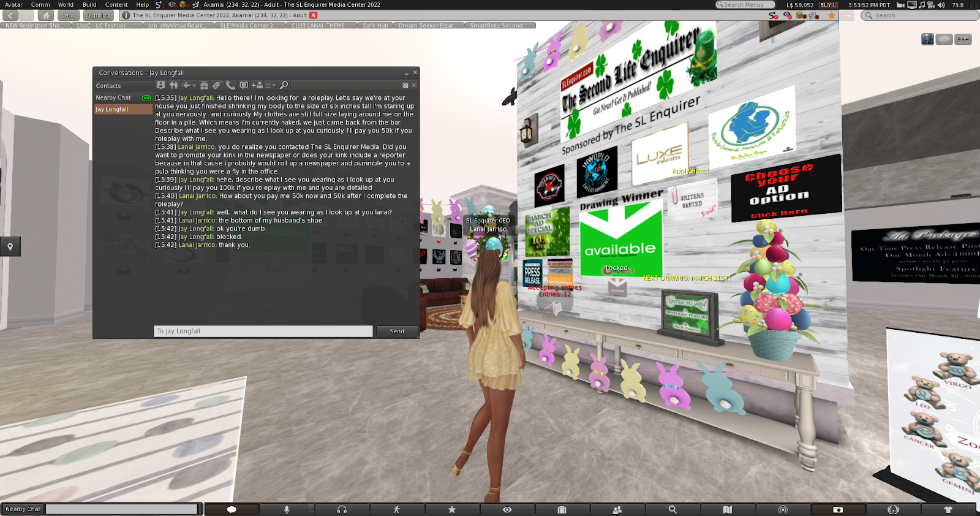Viewport: 980px width, 516px height.
Task: Open the inventory icon in bottom toolbar
Action: tap(562, 509)
